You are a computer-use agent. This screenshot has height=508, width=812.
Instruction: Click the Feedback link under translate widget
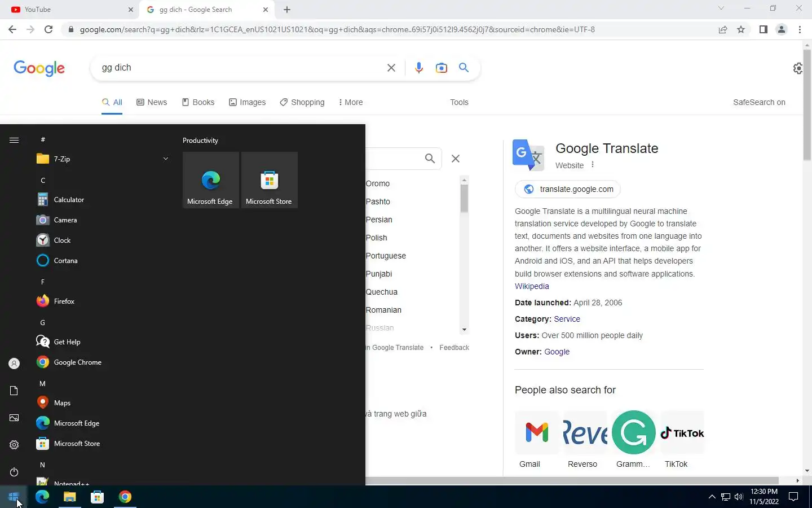[x=454, y=348]
